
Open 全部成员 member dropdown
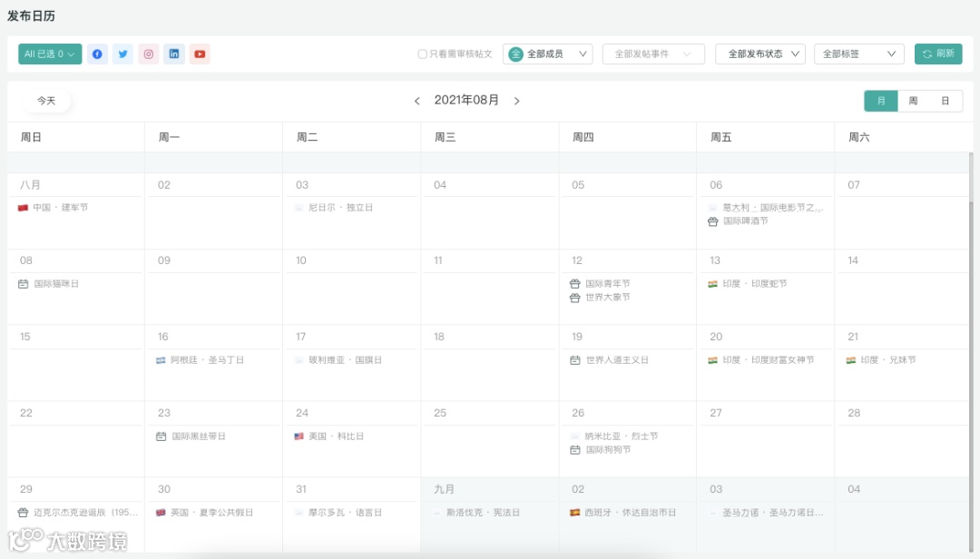click(x=548, y=54)
